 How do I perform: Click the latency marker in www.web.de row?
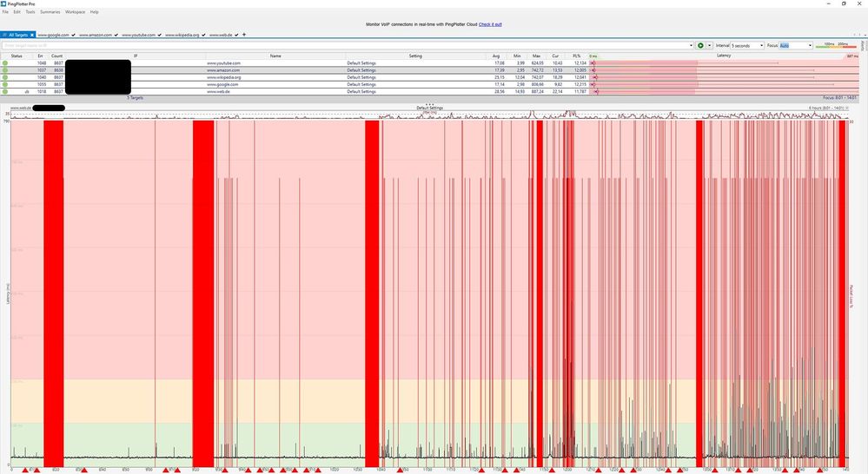tap(596, 92)
